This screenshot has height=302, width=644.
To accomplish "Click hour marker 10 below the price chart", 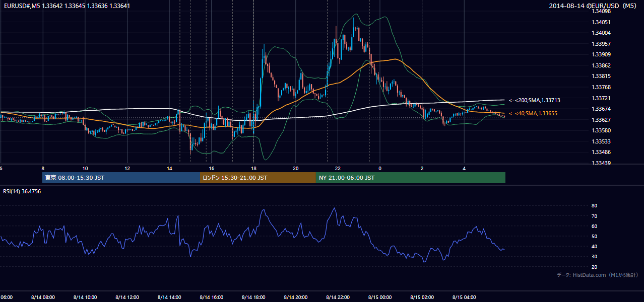I will [85, 168].
